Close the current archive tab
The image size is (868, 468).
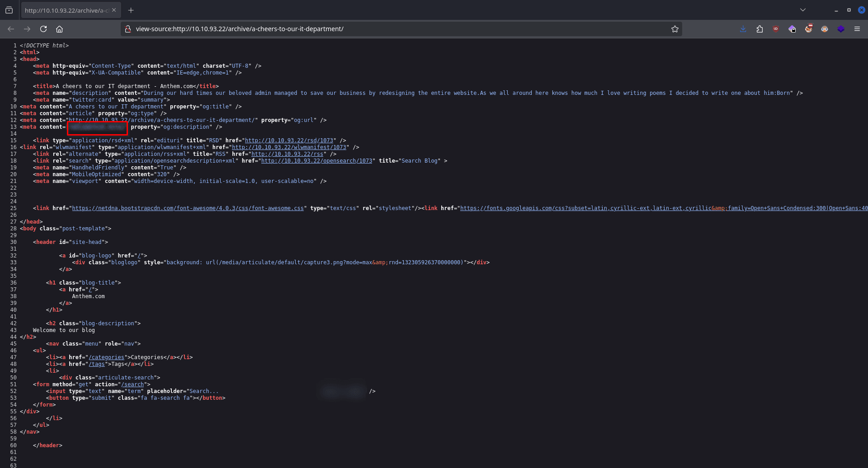(x=114, y=10)
